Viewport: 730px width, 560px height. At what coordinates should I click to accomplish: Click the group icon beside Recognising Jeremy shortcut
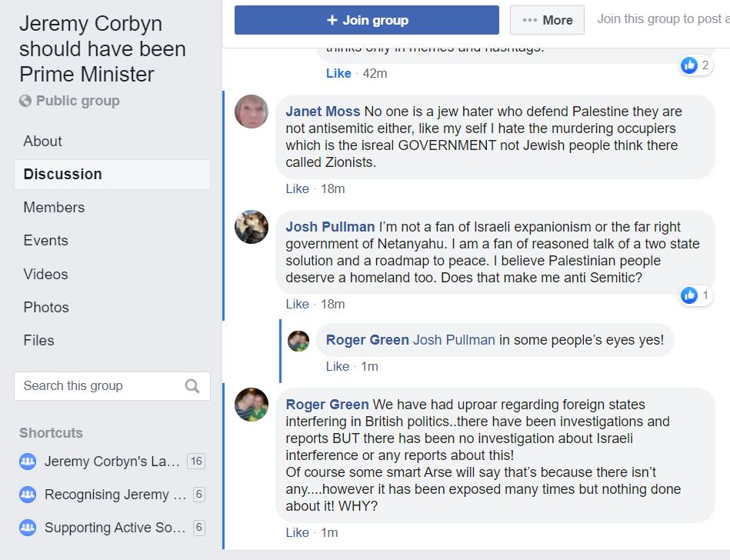pyautogui.click(x=28, y=495)
